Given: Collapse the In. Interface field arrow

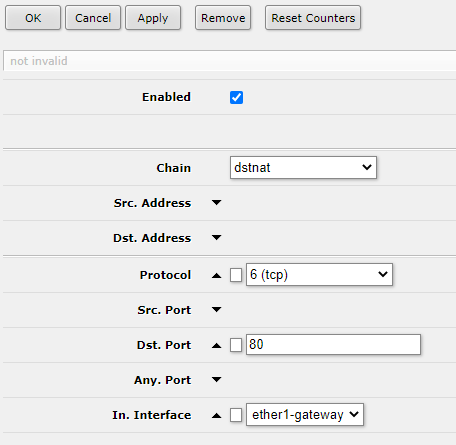Looking at the screenshot, I should point(216,415).
